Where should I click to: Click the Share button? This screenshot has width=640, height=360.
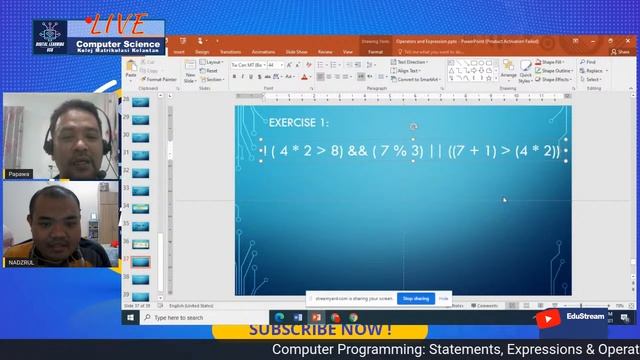click(620, 52)
